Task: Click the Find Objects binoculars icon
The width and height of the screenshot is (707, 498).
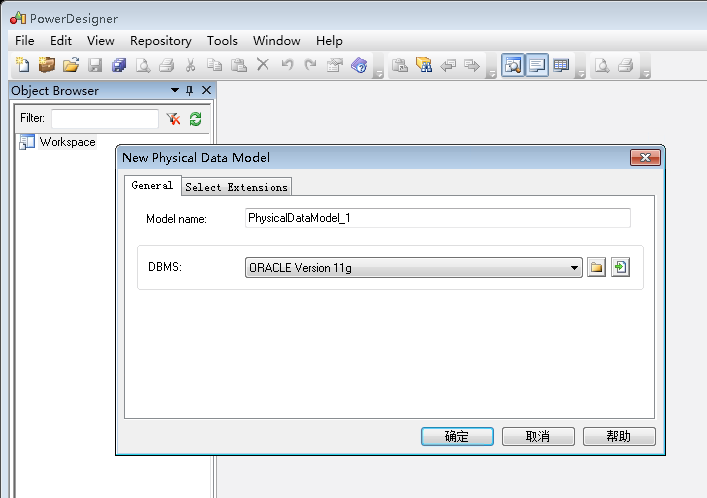Action: point(424,65)
